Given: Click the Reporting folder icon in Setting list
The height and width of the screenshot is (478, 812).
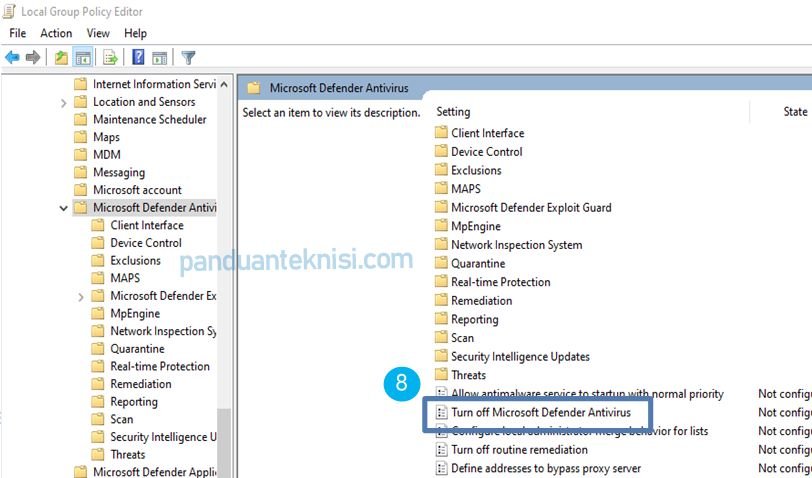Looking at the screenshot, I should (x=441, y=319).
